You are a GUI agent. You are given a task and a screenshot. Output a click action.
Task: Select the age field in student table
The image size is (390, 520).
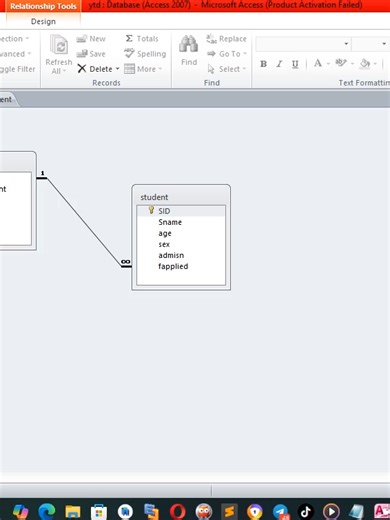181,233
